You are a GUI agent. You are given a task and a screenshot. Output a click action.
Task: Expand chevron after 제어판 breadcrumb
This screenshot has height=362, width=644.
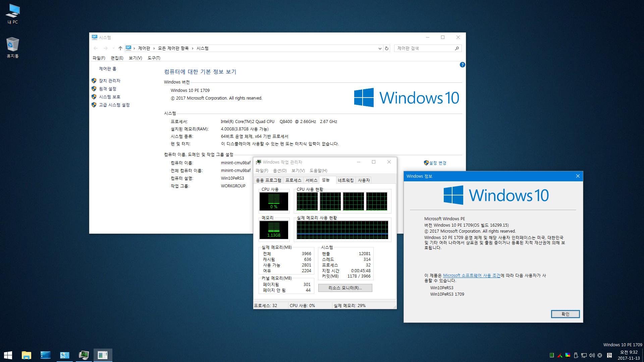(154, 48)
